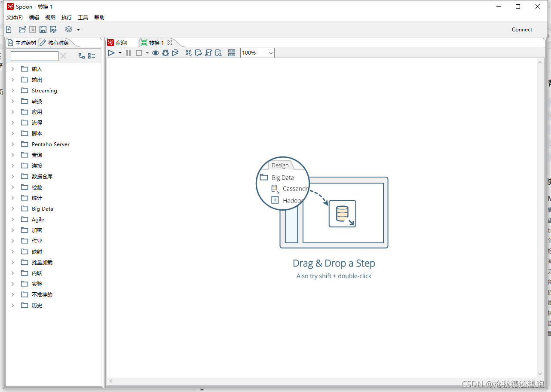
Task: Select the 检验 tree item
Action: [x=37, y=187]
